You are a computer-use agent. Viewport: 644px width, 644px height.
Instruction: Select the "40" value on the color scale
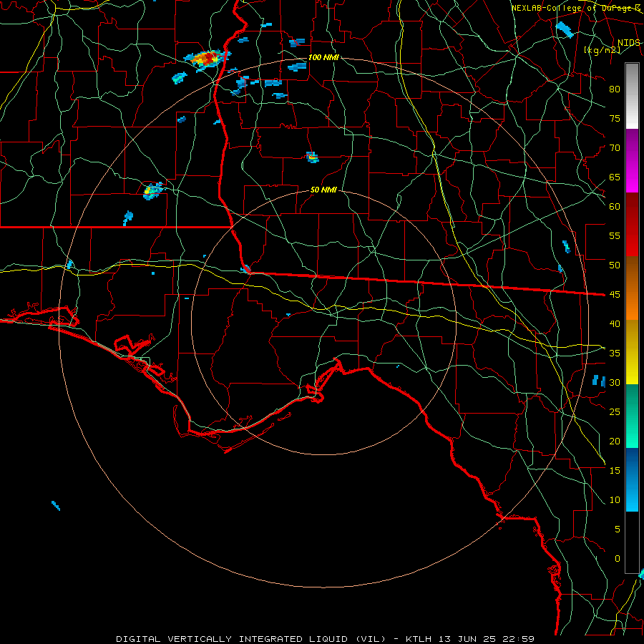[615, 323]
